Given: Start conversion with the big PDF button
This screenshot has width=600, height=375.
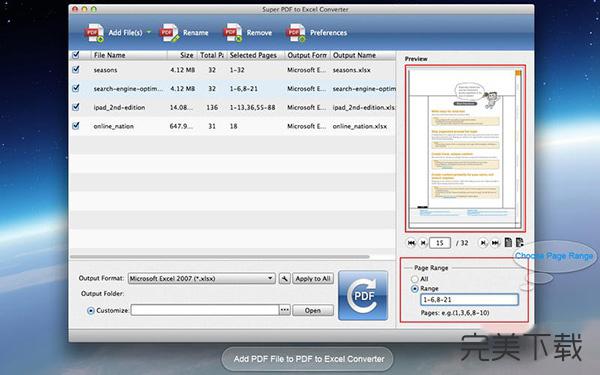Looking at the screenshot, I should click(363, 295).
